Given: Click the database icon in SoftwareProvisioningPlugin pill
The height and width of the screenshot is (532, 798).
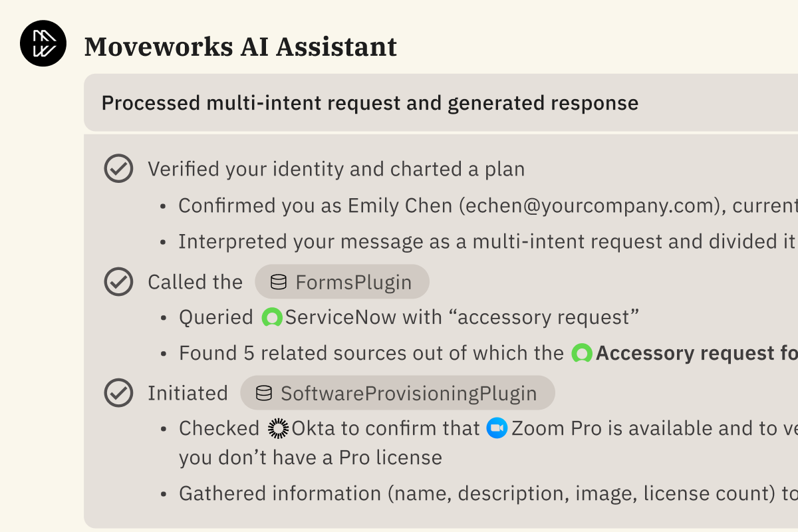Looking at the screenshot, I should 265,393.
